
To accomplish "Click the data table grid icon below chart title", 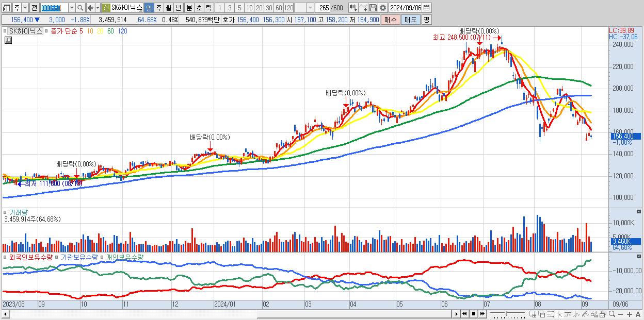I will click(8, 40).
